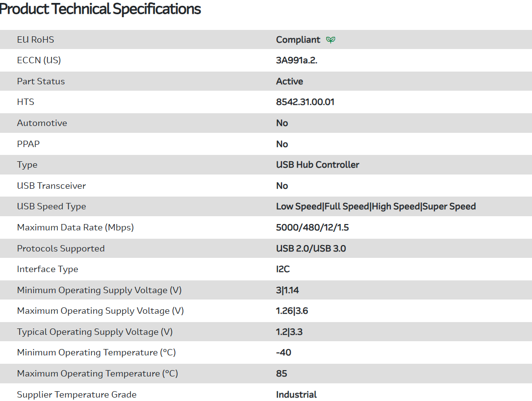The image size is (532, 401).
Task: Click the Maximum Operating Temperature value 85
Action: point(281,374)
